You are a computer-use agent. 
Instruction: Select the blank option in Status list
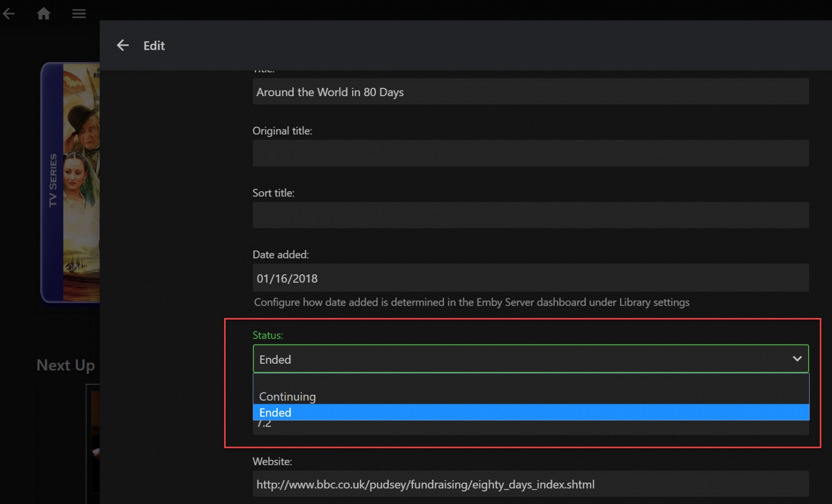[x=530, y=381]
